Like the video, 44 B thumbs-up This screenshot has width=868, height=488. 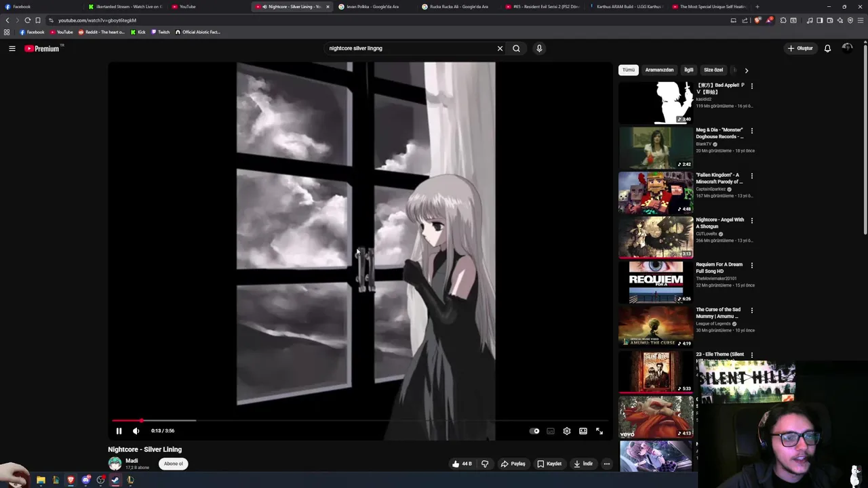click(x=462, y=464)
